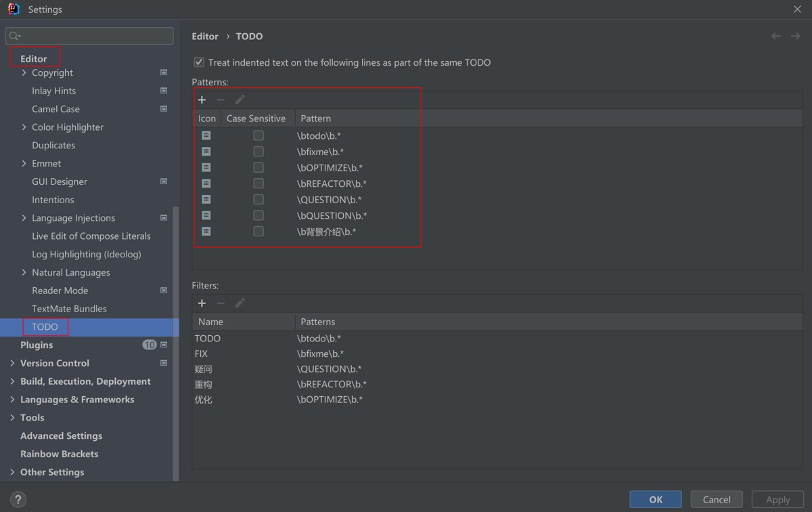Viewport: 812px width, 512px height.
Task: Click the icon for \btodo\b.* pattern
Action: (x=206, y=135)
